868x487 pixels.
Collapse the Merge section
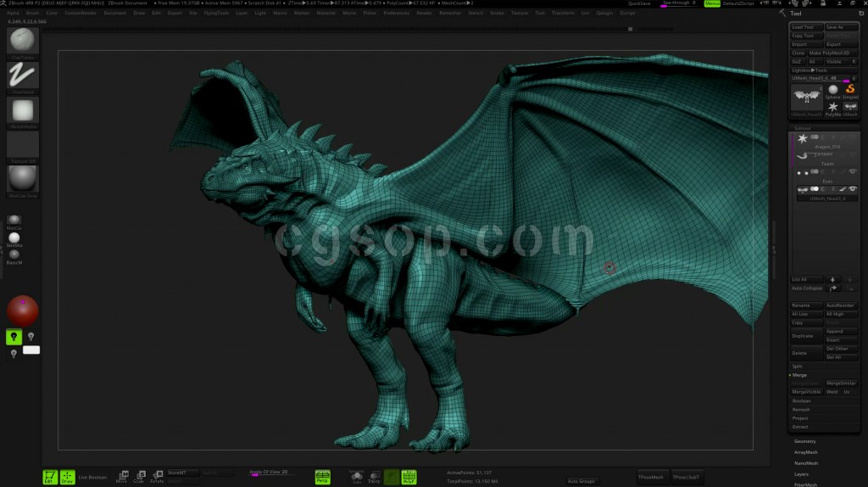[798, 374]
